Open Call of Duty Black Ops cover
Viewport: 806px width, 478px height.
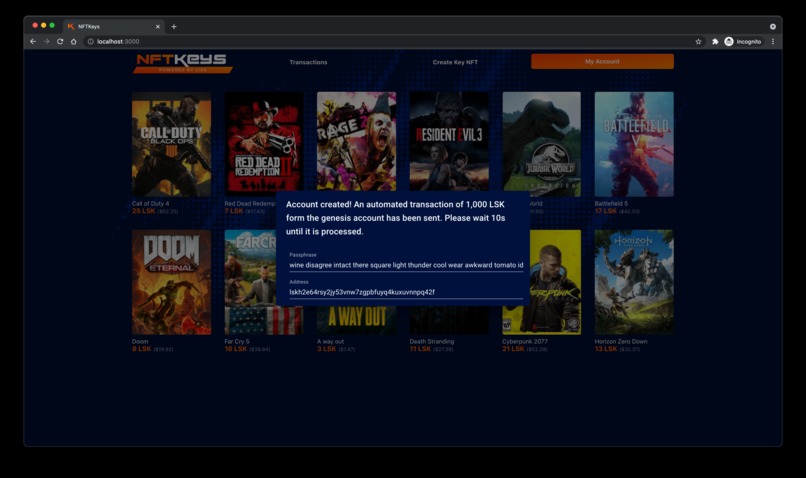171,144
